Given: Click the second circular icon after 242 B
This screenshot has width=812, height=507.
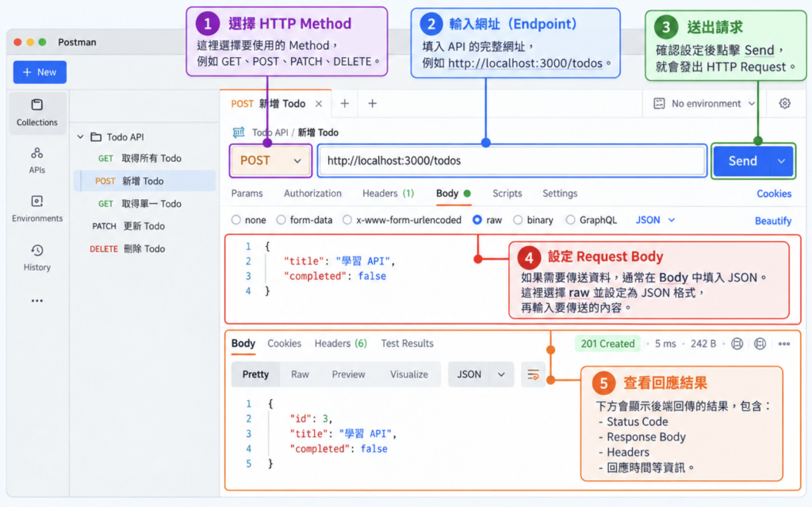Looking at the screenshot, I should [760, 344].
